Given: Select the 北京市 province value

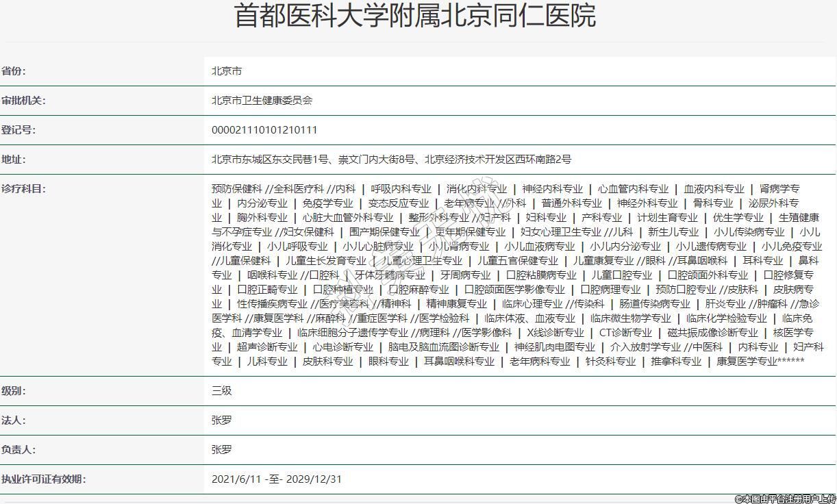Looking at the screenshot, I should pos(227,71).
